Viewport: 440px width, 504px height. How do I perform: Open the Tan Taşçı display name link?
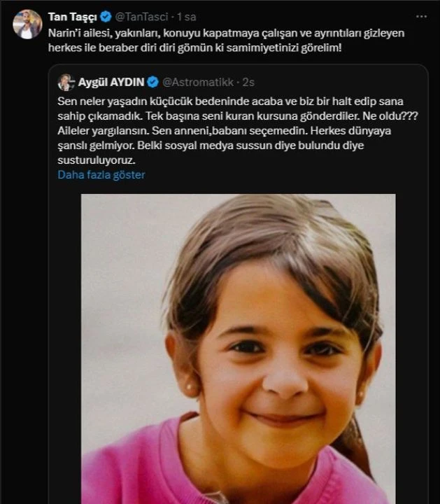coord(73,16)
